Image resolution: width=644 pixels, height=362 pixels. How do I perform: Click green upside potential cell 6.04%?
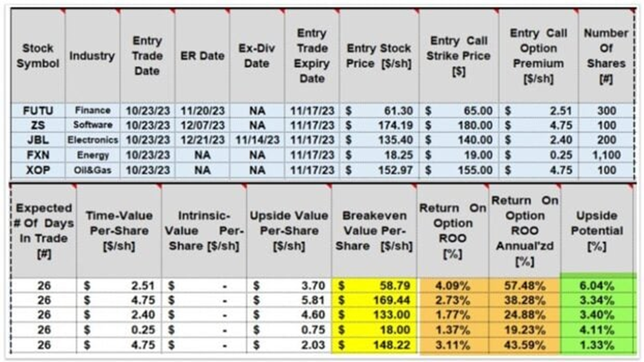point(597,286)
